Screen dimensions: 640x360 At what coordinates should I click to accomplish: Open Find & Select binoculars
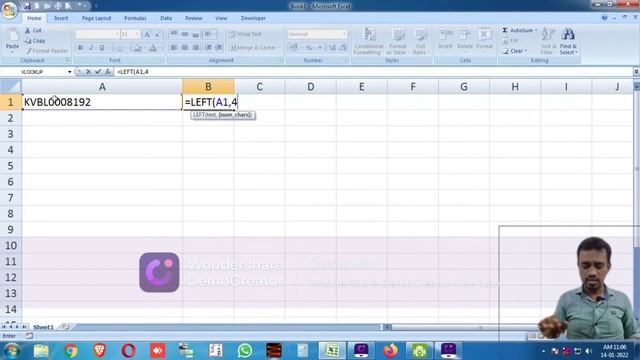[x=568, y=41]
